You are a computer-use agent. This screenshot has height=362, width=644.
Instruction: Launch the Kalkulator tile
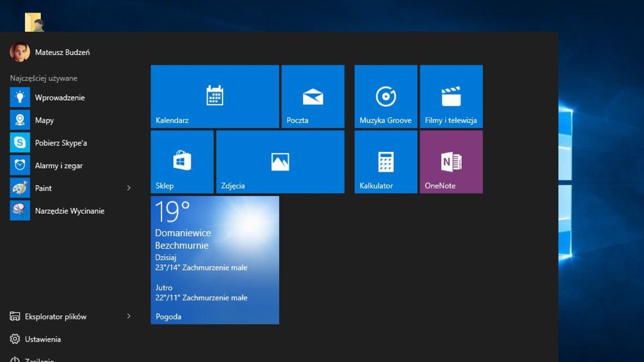click(x=386, y=162)
